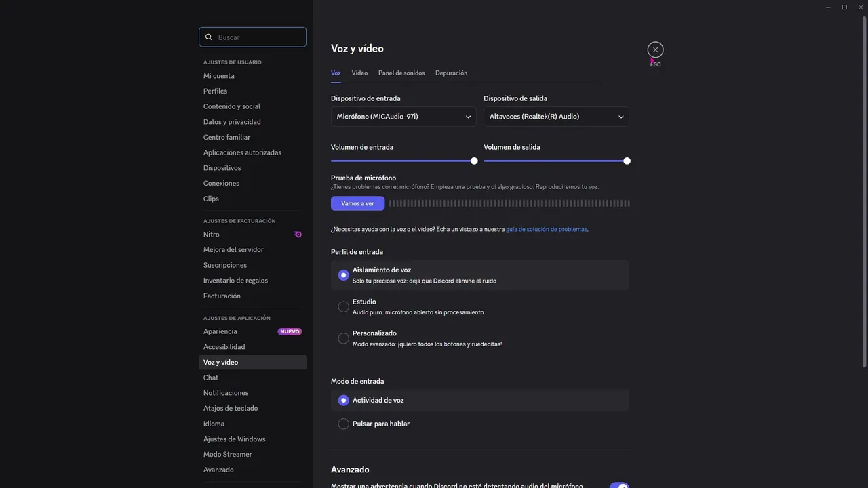
Task: Select Estudio input profile
Action: (x=344, y=307)
